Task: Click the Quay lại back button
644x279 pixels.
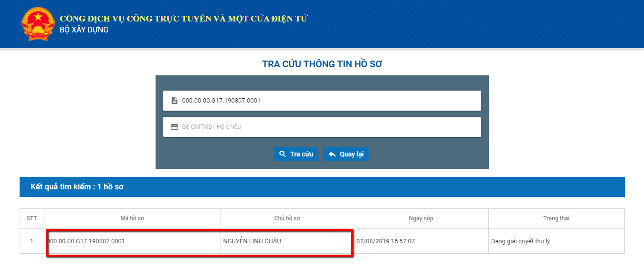Action: (346, 154)
